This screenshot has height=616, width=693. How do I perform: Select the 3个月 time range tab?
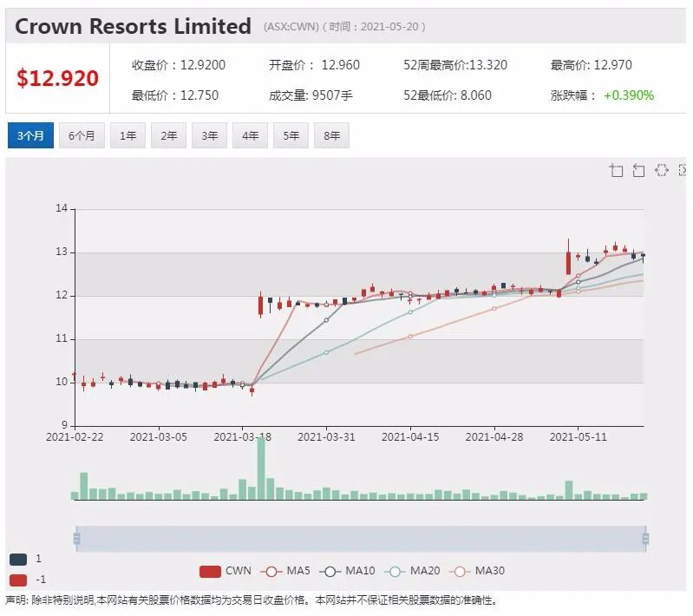(x=30, y=135)
